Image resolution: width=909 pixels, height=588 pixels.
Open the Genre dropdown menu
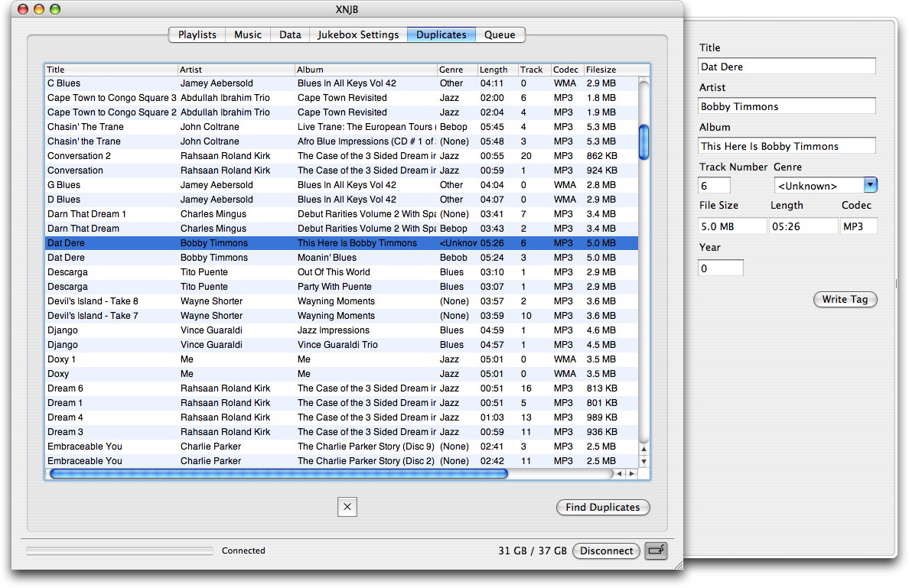coord(871,185)
